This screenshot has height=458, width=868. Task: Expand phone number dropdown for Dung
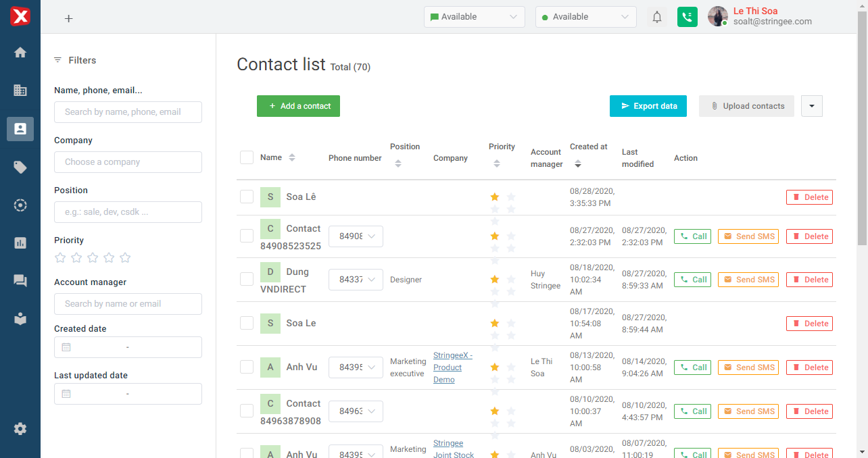356,280
